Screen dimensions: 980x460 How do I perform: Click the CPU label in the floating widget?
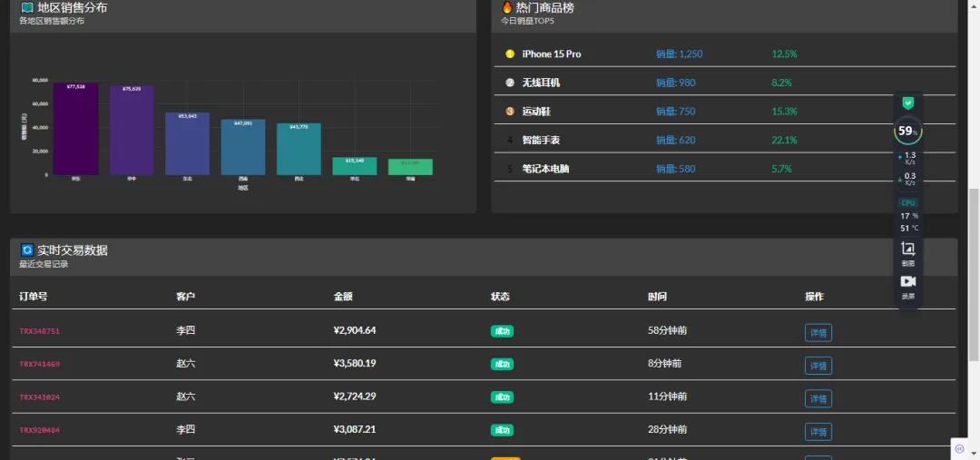click(908, 202)
